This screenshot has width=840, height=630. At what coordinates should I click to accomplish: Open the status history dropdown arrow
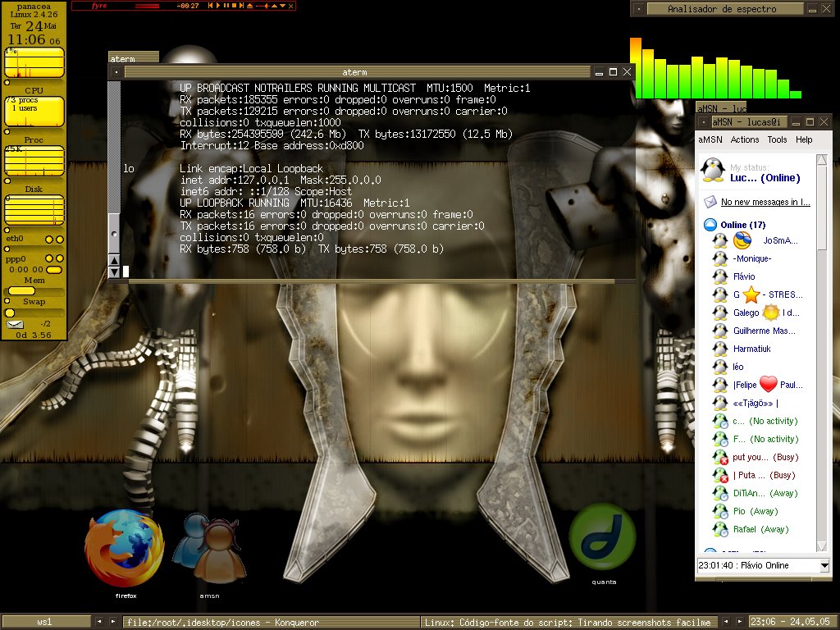[x=824, y=565]
